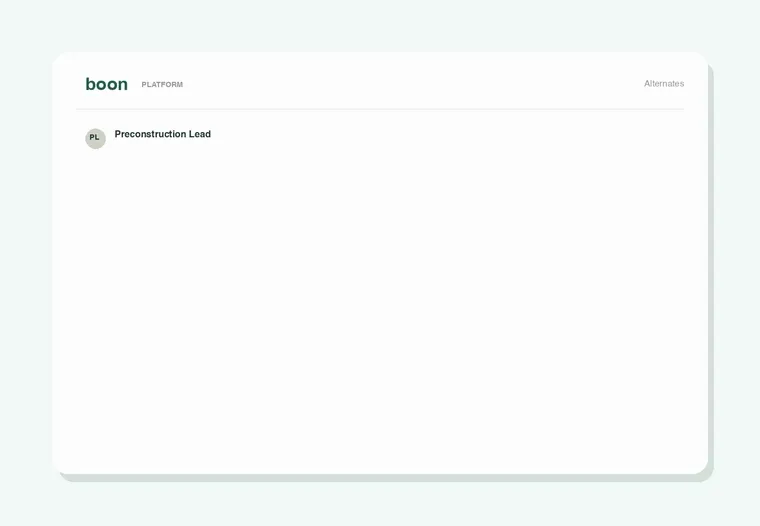Click the PLATFORM label

point(162,84)
